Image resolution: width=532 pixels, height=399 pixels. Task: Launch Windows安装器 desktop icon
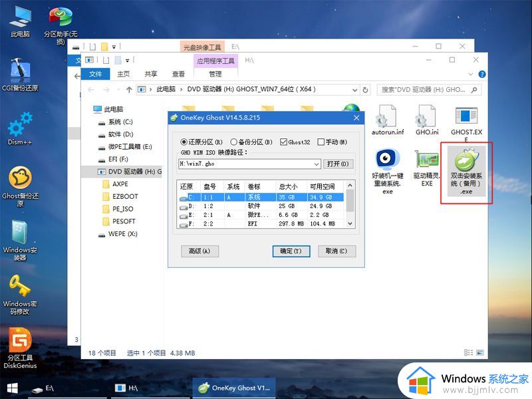tap(20, 240)
